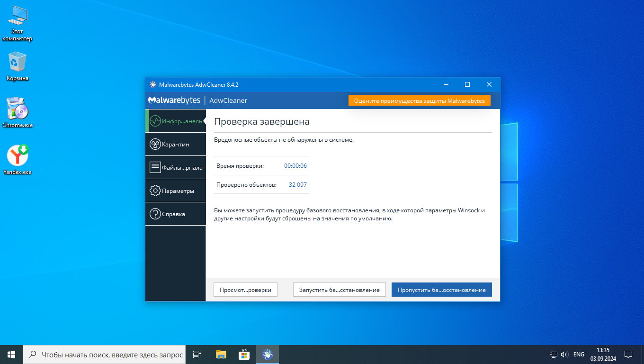The width and height of the screenshot is (644, 364).
Task: Select the Корзина recycle bin icon
Action: click(x=18, y=66)
